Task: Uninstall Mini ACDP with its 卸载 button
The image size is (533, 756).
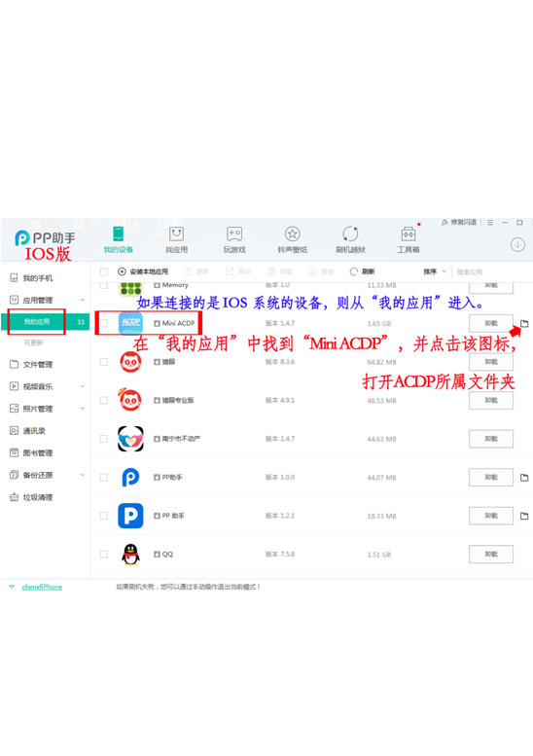Action: point(491,323)
